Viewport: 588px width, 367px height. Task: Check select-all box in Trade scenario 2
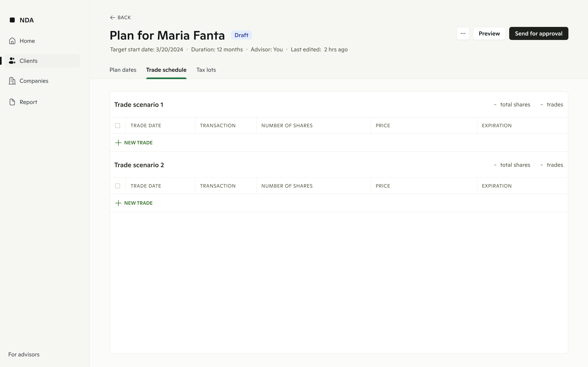118,186
